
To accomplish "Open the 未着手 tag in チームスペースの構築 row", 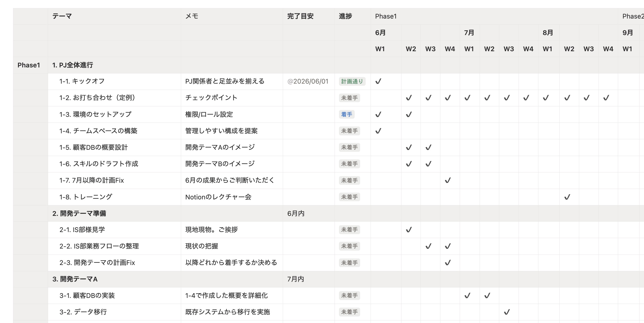I will click(349, 131).
